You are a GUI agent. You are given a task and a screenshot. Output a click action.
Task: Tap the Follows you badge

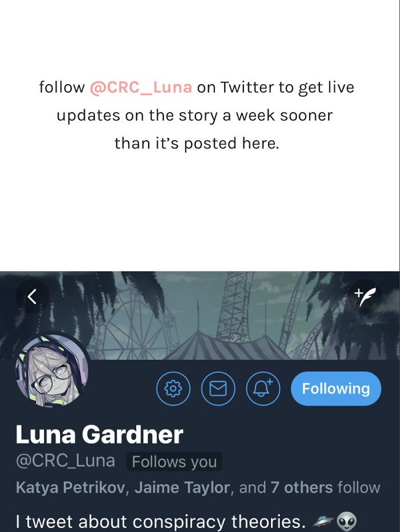[174, 462]
